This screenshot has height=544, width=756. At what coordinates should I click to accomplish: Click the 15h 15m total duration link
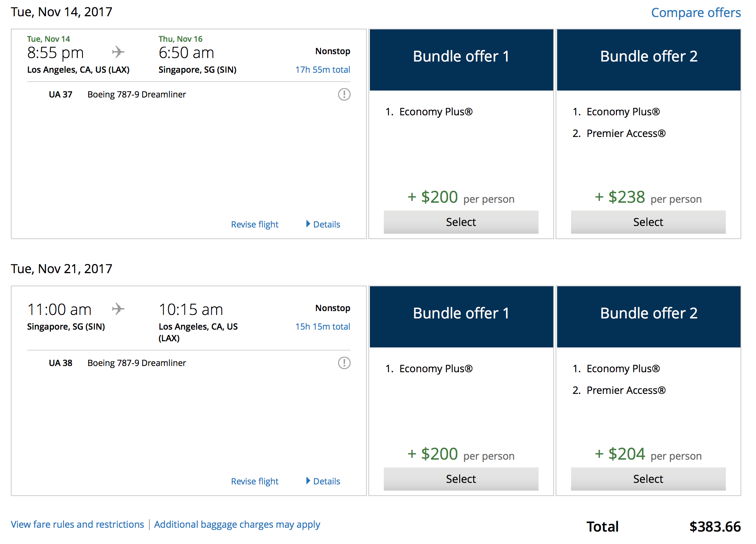323,326
